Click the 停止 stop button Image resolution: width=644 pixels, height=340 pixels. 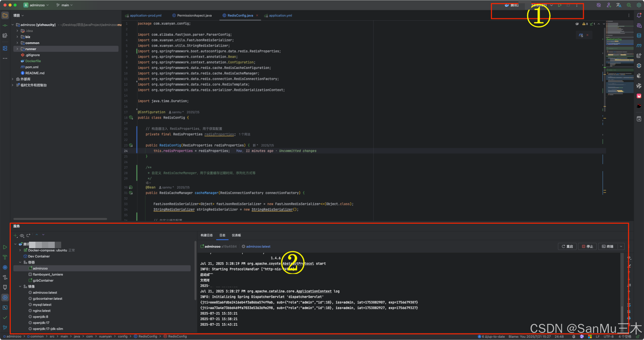click(587, 247)
